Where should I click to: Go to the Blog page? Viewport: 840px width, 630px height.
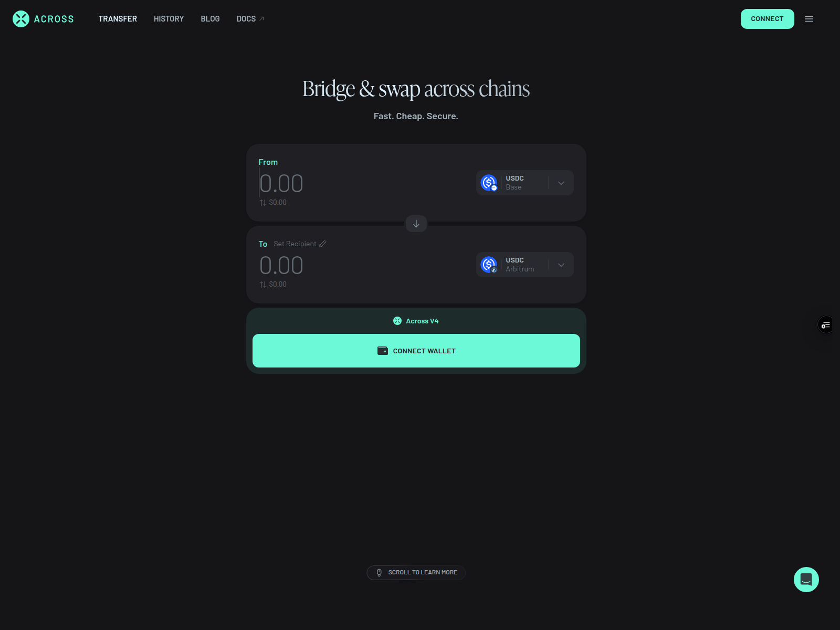210,19
